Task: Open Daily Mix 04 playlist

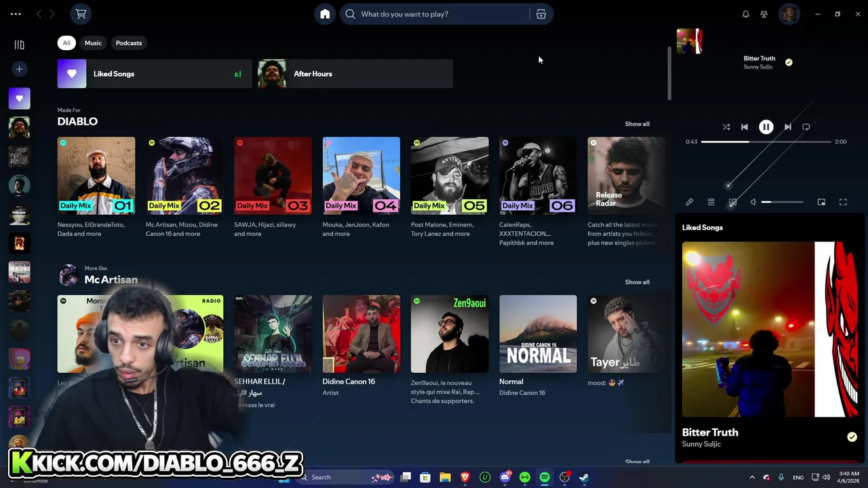Action: pos(361,188)
